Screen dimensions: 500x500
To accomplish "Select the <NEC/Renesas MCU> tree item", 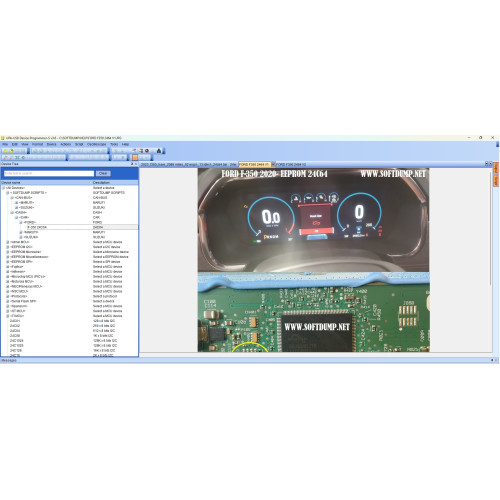I will coord(26,286).
